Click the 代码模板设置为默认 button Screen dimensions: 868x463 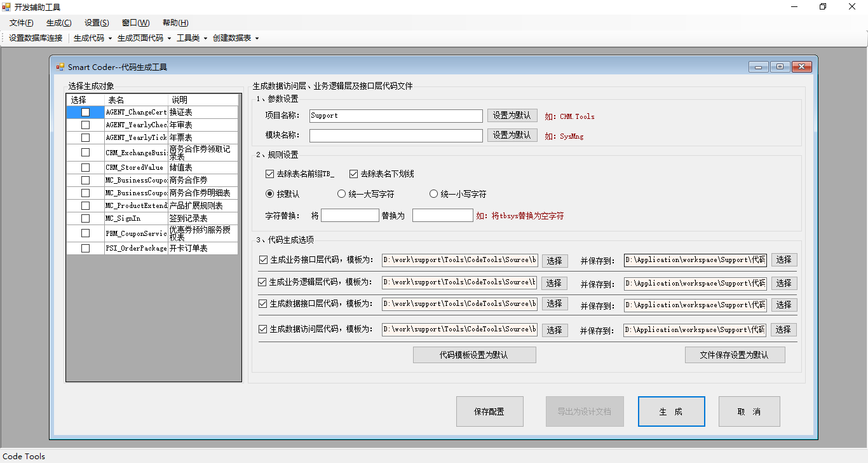pyautogui.click(x=475, y=355)
